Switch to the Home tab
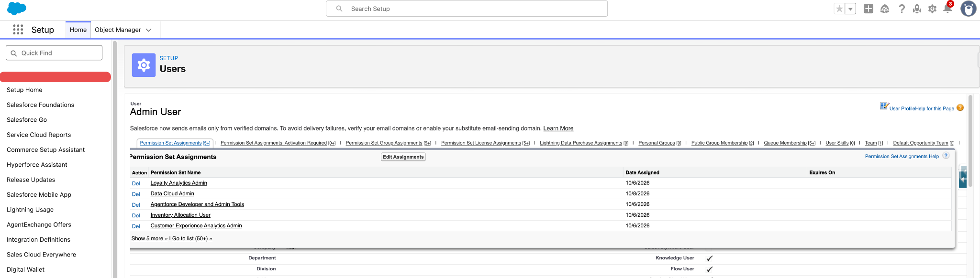Viewport: 980px width, 278px height. tap(78, 30)
